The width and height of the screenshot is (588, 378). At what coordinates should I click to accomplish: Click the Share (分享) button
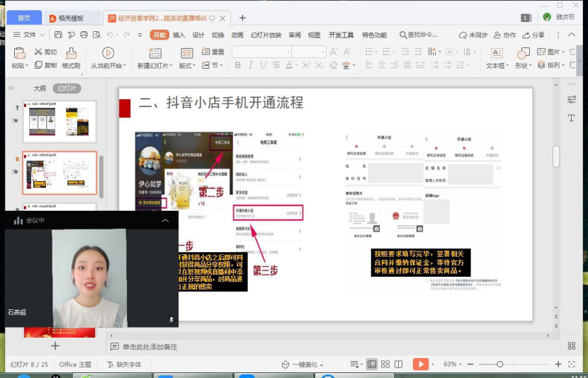click(x=534, y=35)
